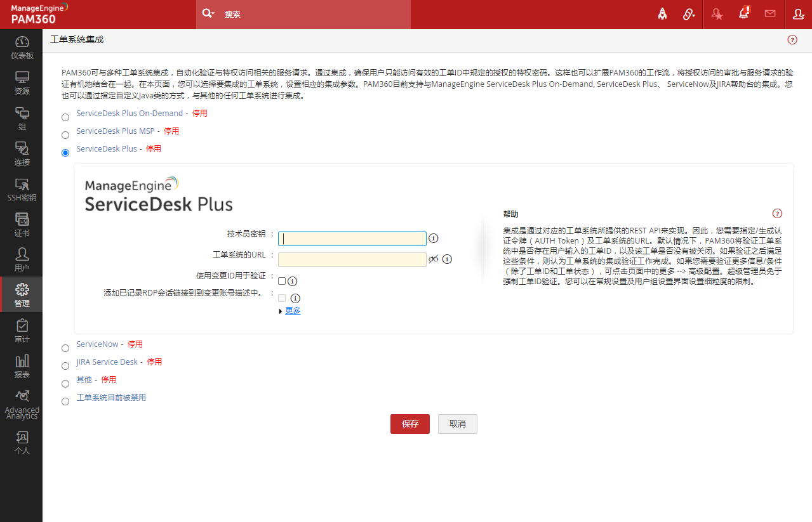The width and height of the screenshot is (812, 522).
Task: Open 报表 reports in sidebar
Action: pyautogui.click(x=22, y=367)
